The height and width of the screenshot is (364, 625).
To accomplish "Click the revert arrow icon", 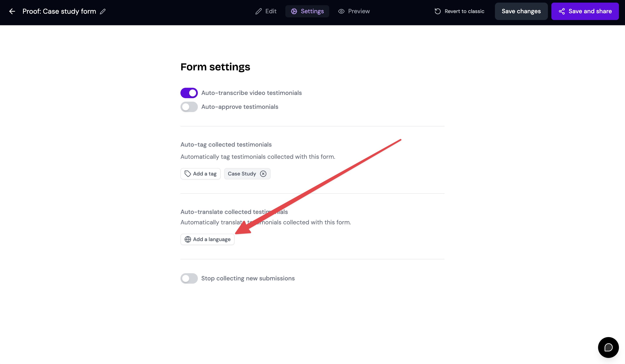I will pyautogui.click(x=438, y=11).
